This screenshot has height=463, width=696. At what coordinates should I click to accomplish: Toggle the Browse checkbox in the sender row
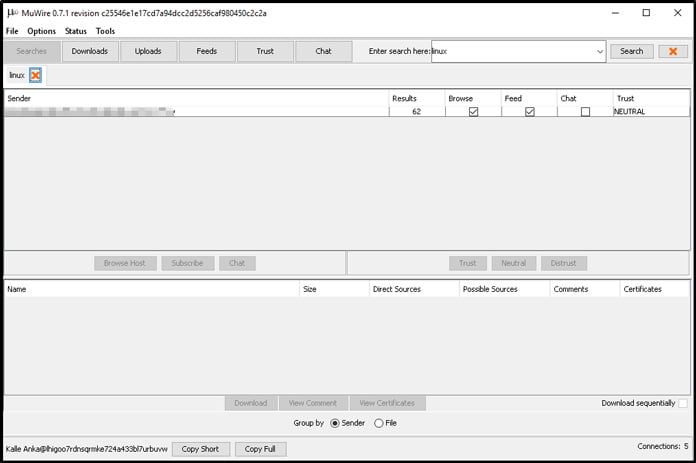point(473,111)
